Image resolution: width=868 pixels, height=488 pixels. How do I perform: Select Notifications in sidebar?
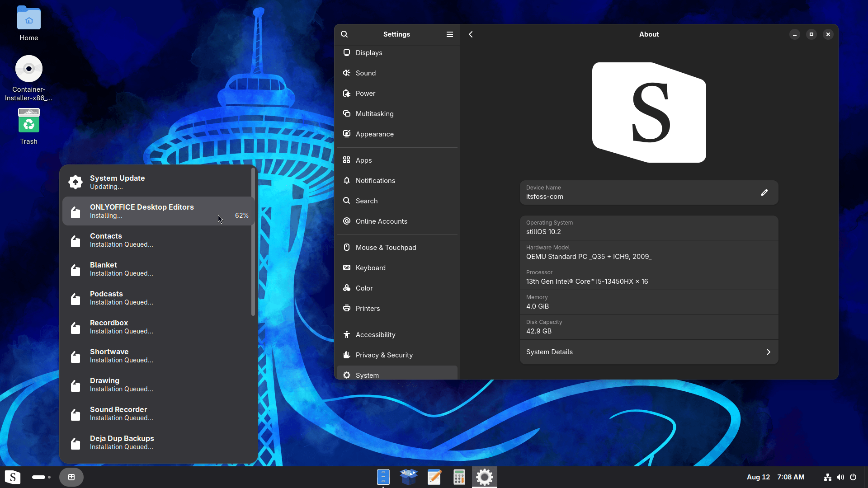[397, 181]
